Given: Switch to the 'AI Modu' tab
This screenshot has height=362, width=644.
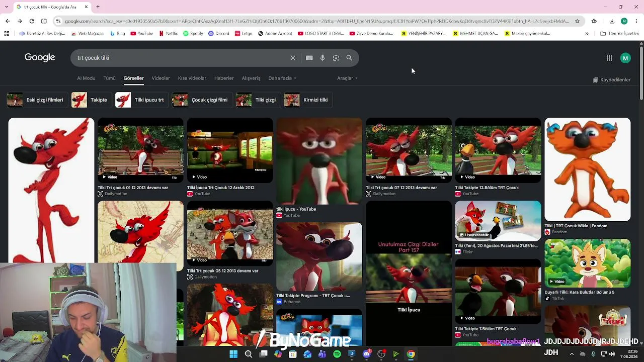Looking at the screenshot, I should coord(86,78).
